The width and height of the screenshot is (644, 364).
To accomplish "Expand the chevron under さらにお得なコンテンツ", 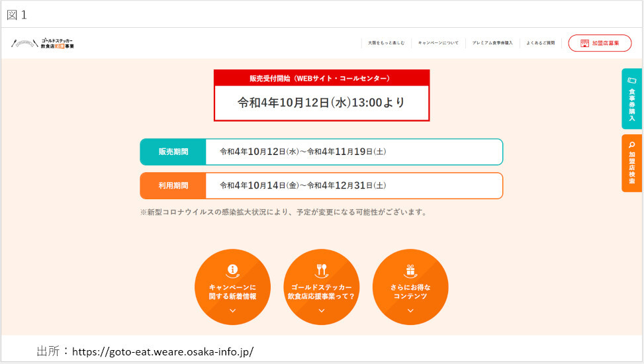I will point(410,310).
